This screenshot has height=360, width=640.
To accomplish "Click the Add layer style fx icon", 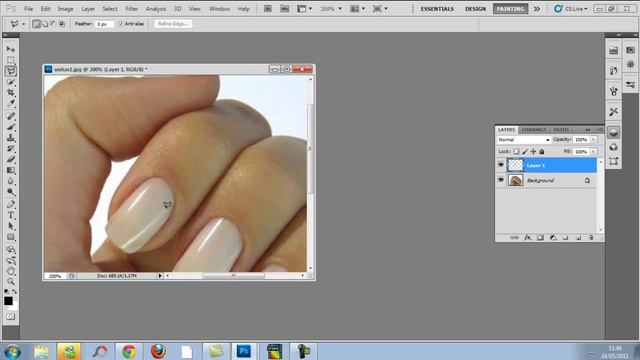I will tap(528, 238).
